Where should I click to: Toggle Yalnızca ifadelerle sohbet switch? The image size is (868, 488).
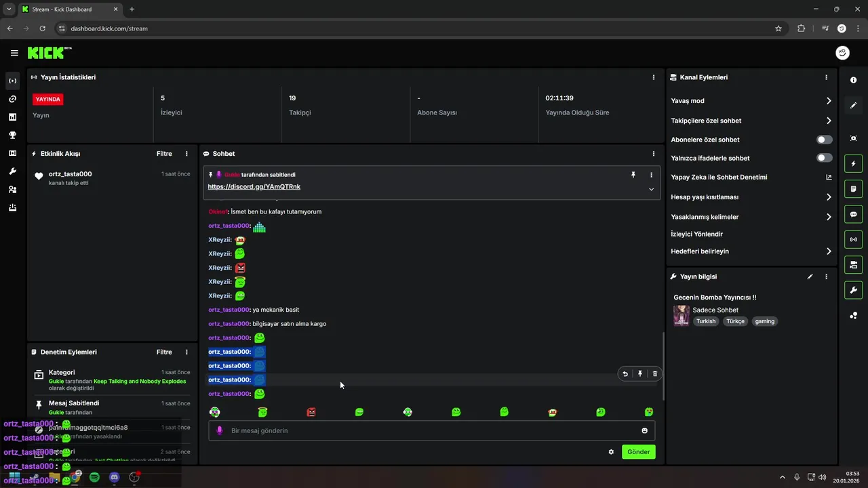[824, 158]
